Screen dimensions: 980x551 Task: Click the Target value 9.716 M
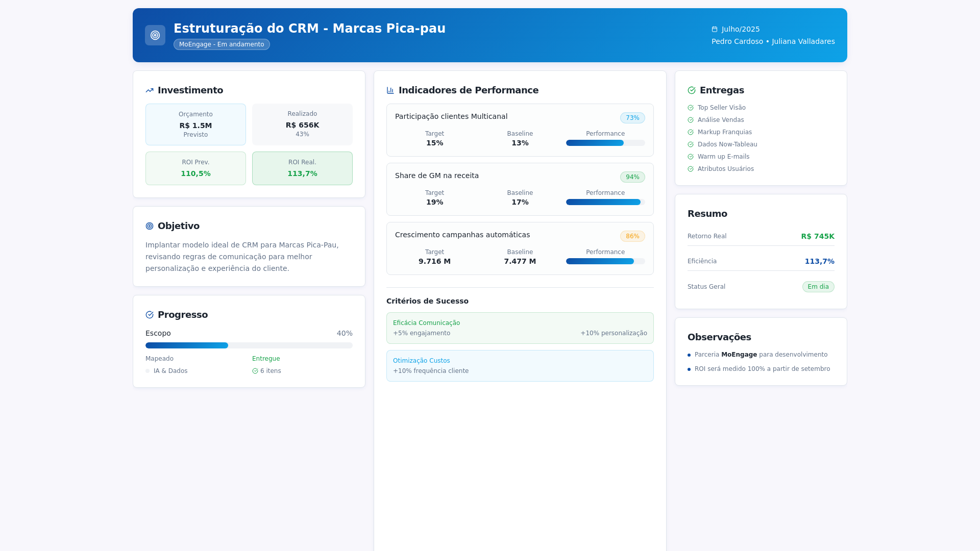[435, 261]
